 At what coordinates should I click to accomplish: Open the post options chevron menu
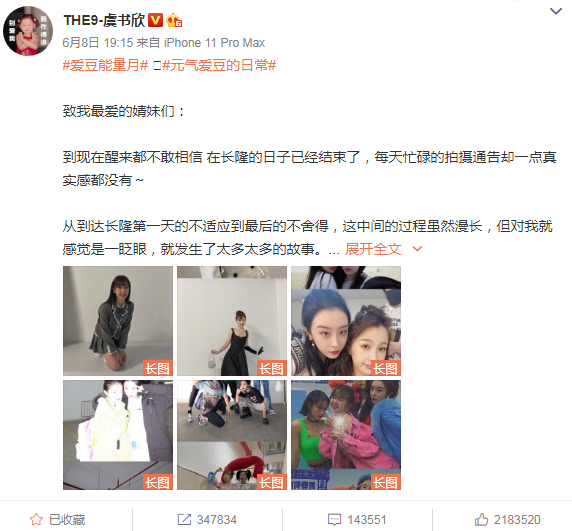click(x=556, y=11)
